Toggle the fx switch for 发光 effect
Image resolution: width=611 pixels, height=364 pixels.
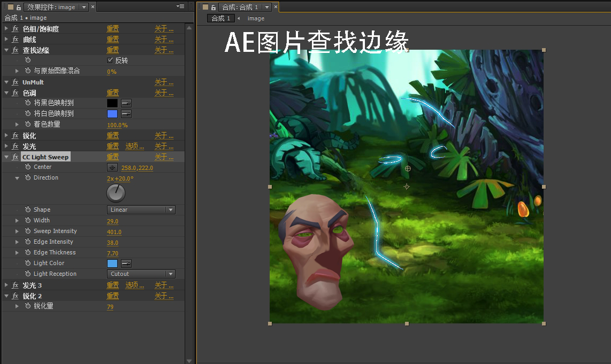pyautogui.click(x=15, y=146)
